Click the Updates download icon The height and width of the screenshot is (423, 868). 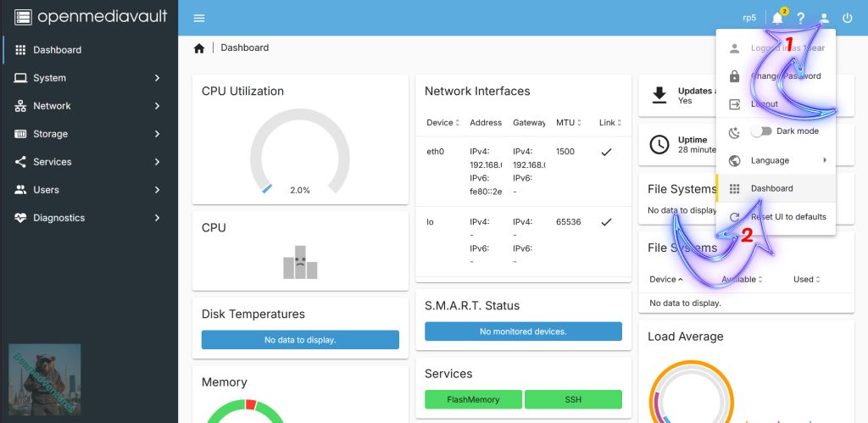(659, 95)
